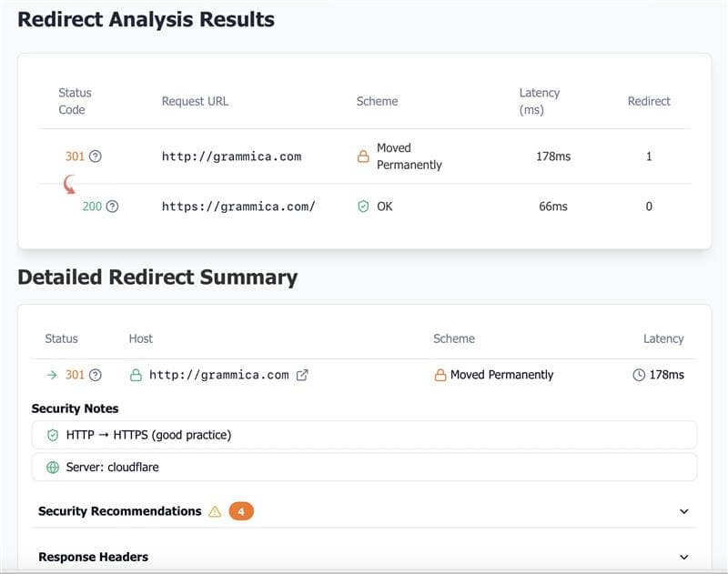Click the help icon beside the 301 status code
The width and height of the screenshot is (728, 574).
(x=94, y=156)
